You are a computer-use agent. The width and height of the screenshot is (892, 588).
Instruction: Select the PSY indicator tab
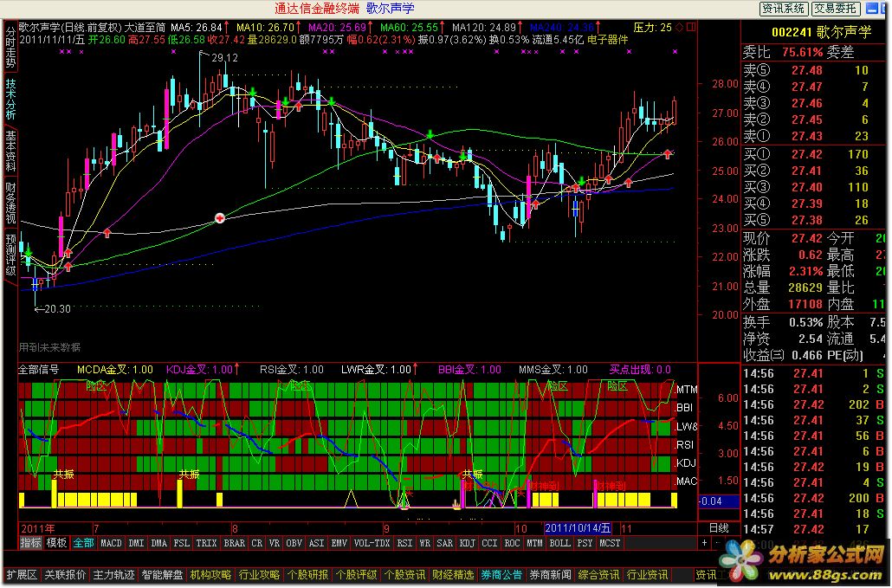tap(585, 543)
